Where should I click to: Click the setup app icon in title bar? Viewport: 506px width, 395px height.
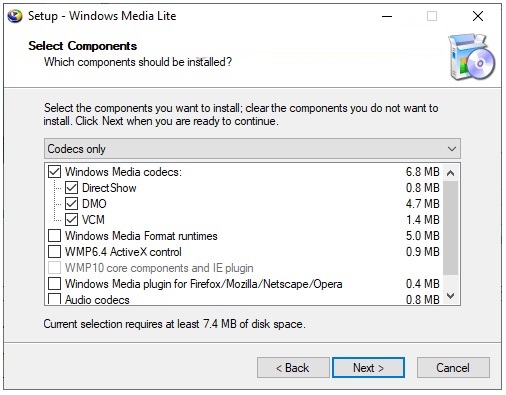pos(15,16)
